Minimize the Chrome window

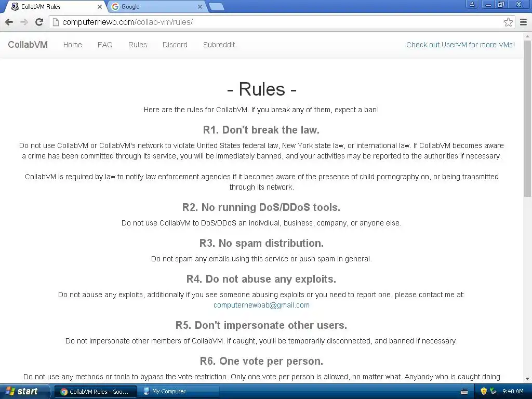point(488,4)
